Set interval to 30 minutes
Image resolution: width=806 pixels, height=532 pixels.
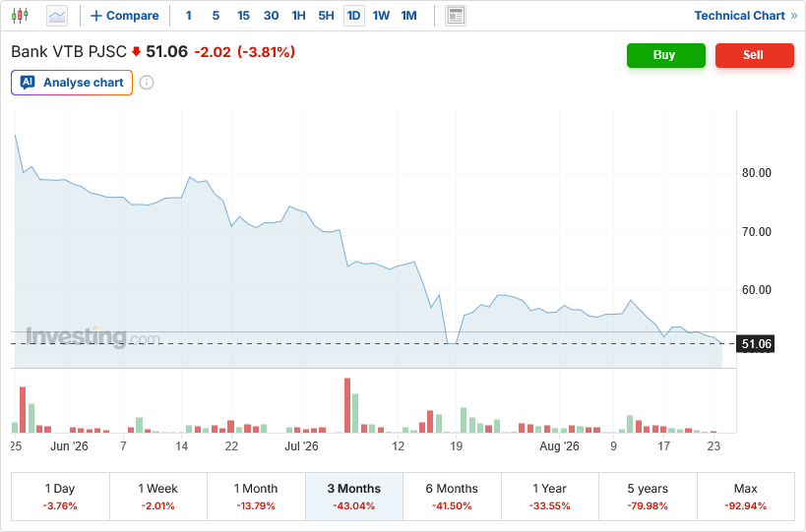pyautogui.click(x=271, y=16)
